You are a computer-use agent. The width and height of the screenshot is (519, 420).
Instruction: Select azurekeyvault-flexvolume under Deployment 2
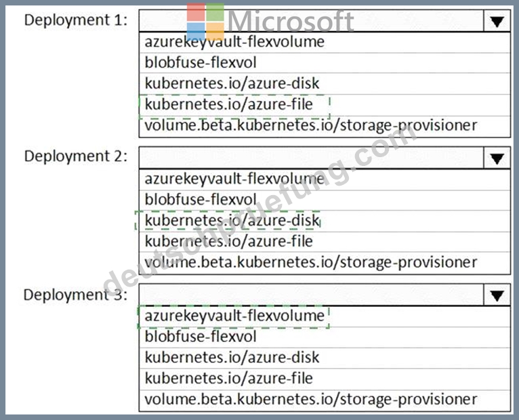click(x=325, y=180)
